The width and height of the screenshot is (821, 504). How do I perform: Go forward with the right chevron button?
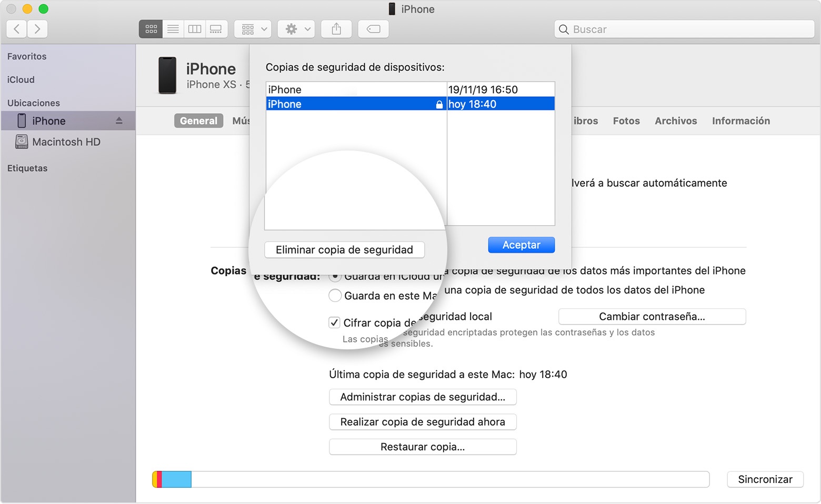click(x=37, y=29)
